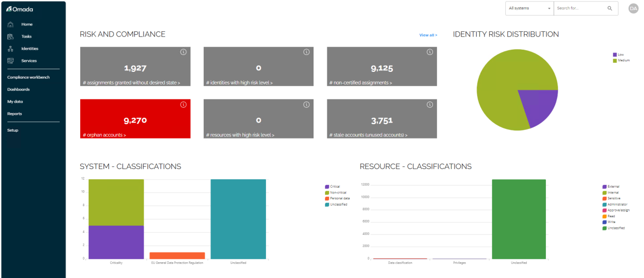
Task: Toggle Administrator legend swatch
Action: tap(604, 204)
